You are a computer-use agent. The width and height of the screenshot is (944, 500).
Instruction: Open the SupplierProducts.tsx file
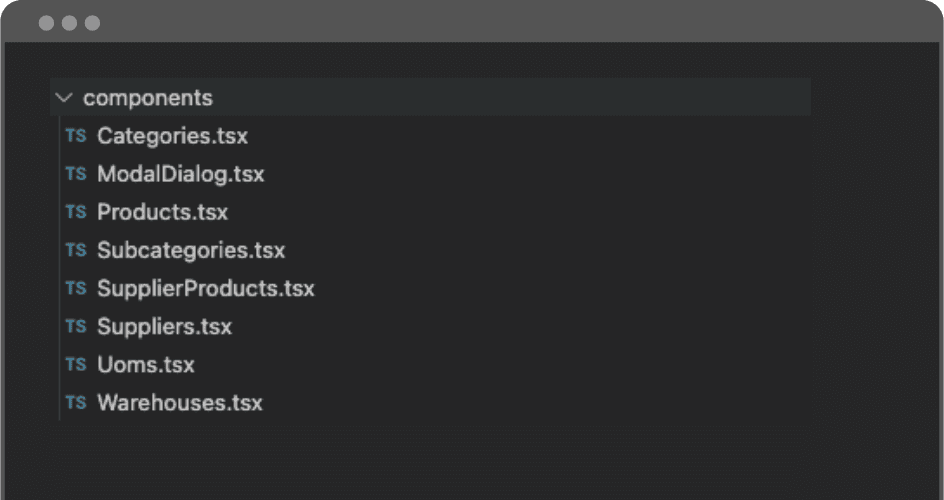pos(206,288)
